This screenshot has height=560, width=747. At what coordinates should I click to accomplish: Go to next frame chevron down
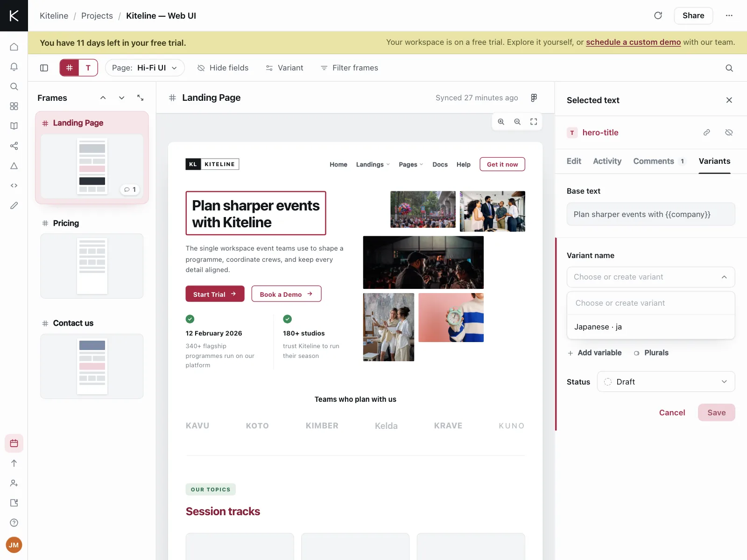(x=121, y=98)
